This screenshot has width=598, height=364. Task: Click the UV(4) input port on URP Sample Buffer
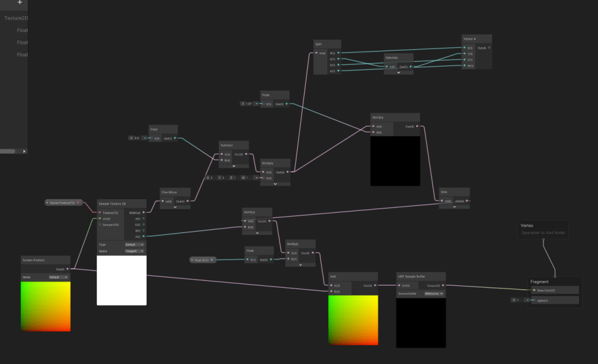399,285
